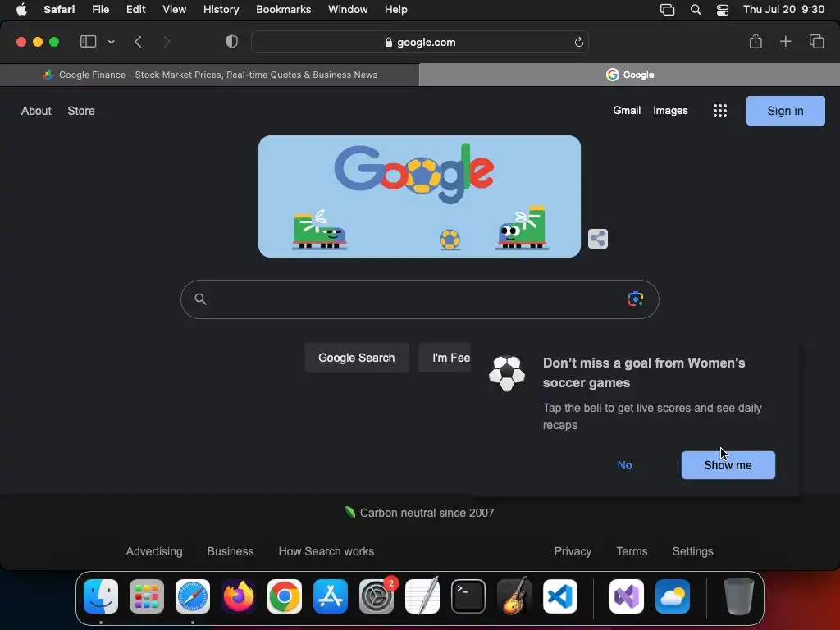
Task: Open Gmail link
Action: coord(627,111)
